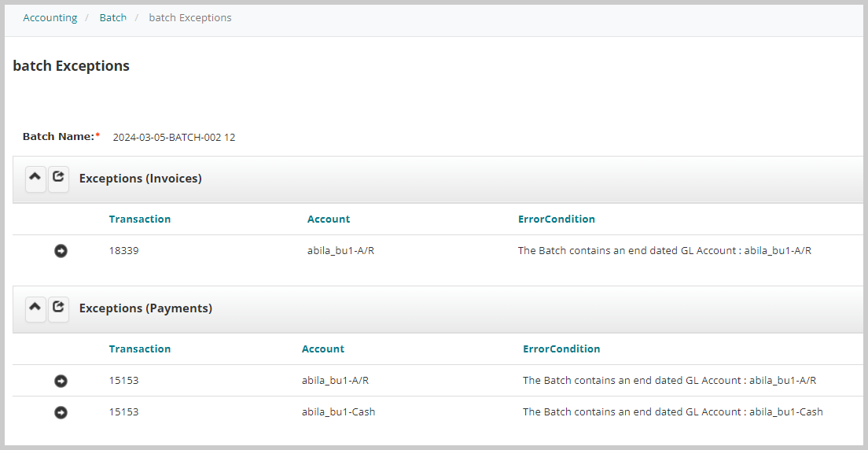868x450 pixels.
Task: Open arrow icon for invoice transaction 18339
Action: [x=61, y=251]
